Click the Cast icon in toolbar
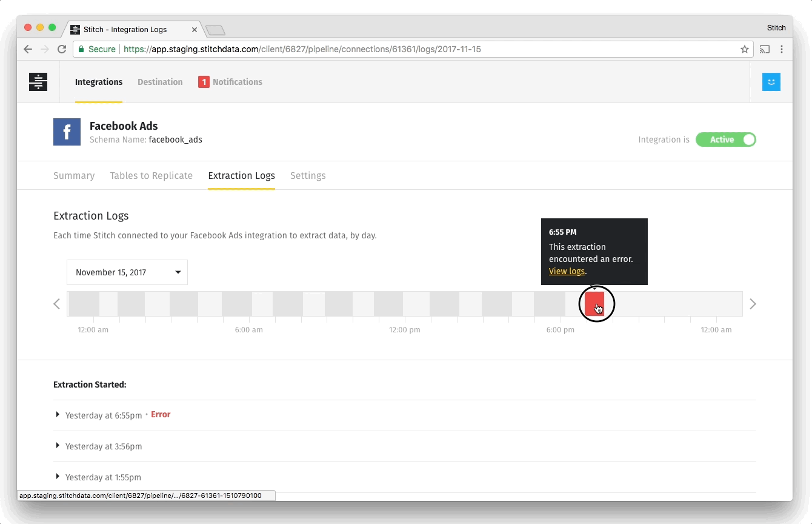 [765, 49]
